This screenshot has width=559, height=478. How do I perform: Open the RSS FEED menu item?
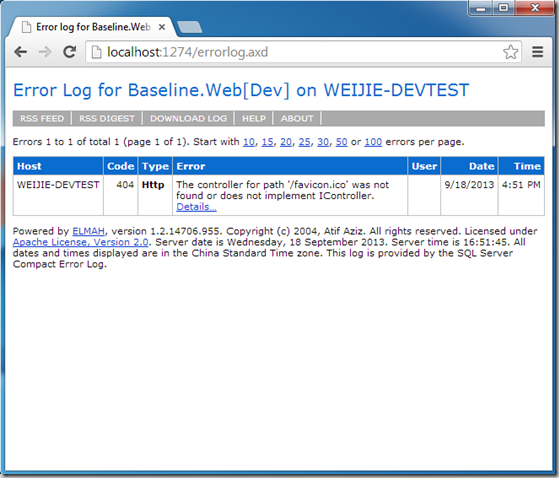[x=42, y=118]
